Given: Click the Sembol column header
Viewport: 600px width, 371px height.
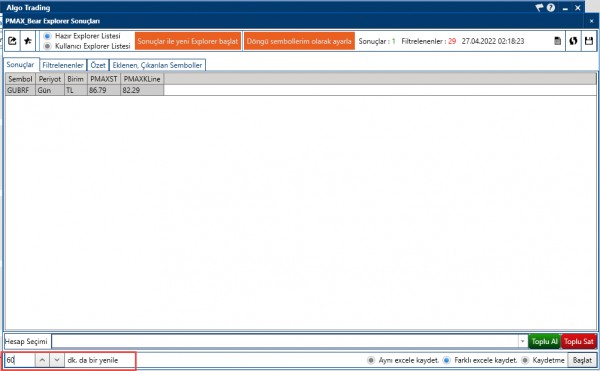Looking at the screenshot, I should coord(20,79).
